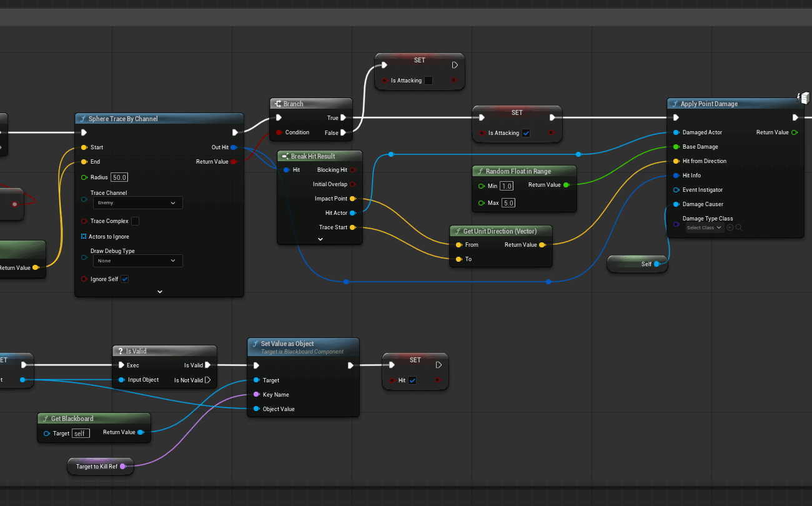Click Blocking Hit output pin
Viewport: 812px width, 506px height.
pos(352,170)
